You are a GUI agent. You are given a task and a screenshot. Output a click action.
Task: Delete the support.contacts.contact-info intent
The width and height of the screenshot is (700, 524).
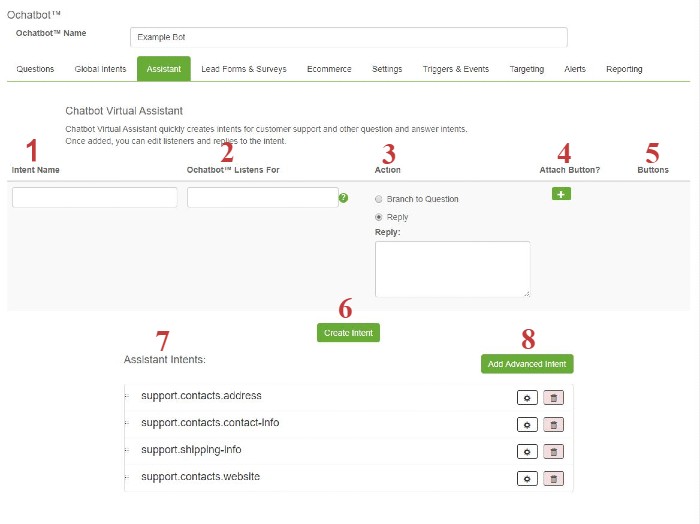click(x=554, y=425)
